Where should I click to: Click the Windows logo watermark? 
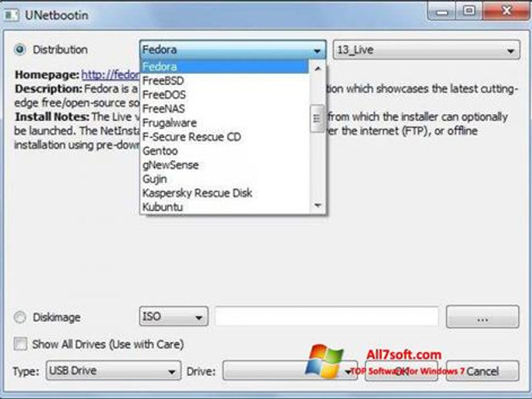pyautogui.click(x=324, y=361)
